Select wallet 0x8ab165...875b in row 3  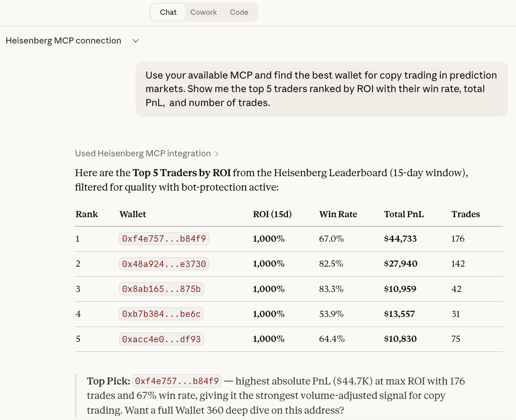click(x=161, y=289)
